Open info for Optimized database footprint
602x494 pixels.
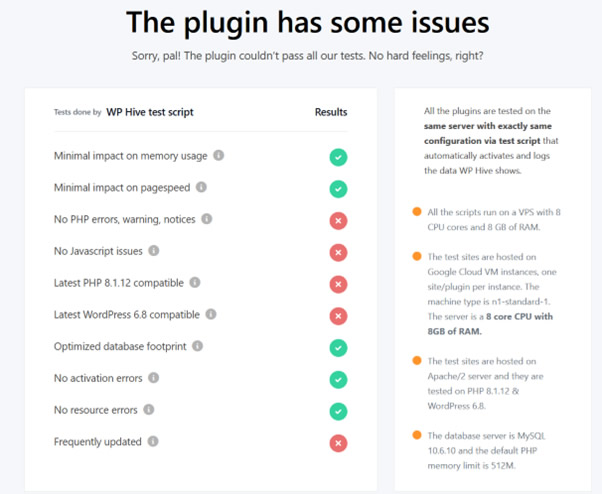[197, 346]
